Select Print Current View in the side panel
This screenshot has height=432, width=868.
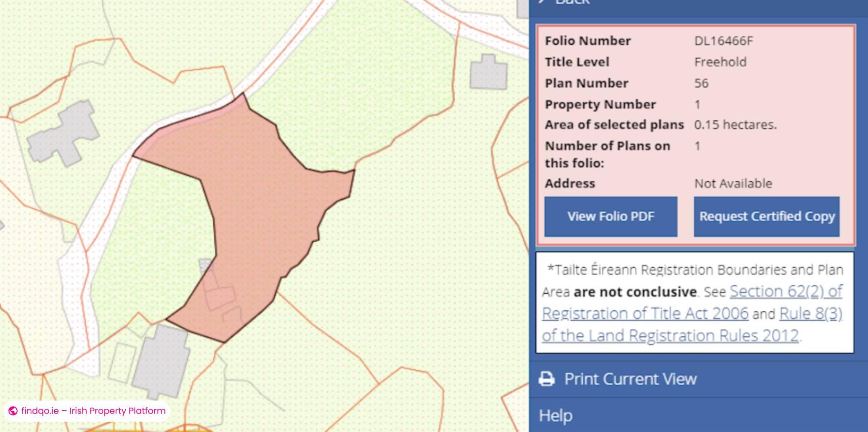click(x=630, y=379)
